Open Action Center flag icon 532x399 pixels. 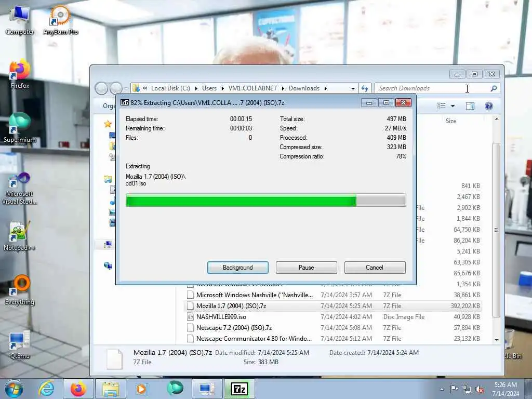(454, 389)
